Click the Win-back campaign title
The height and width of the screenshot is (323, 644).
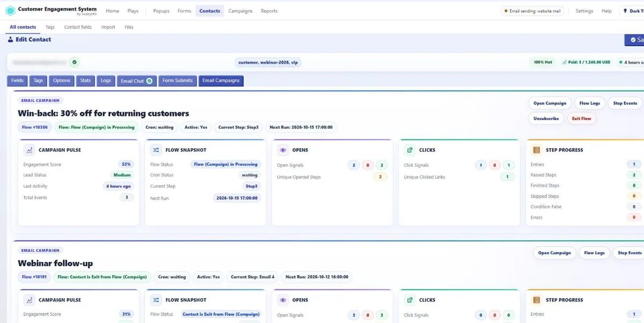(x=104, y=113)
